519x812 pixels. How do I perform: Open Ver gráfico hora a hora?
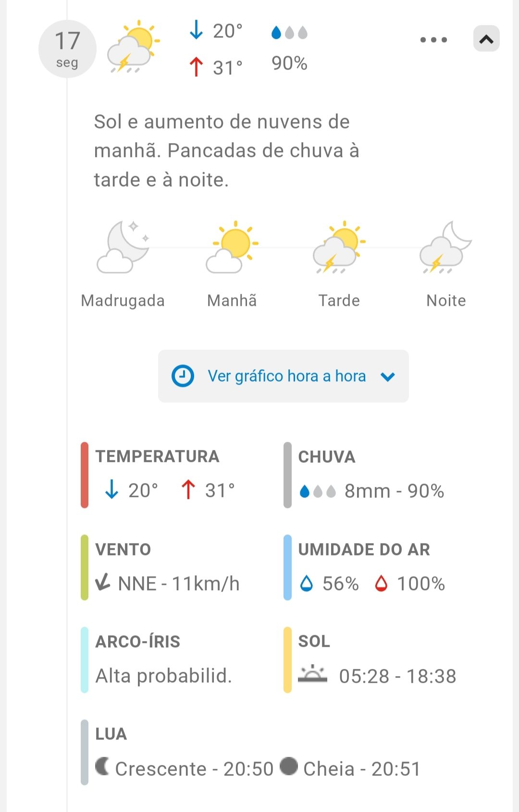286,376
